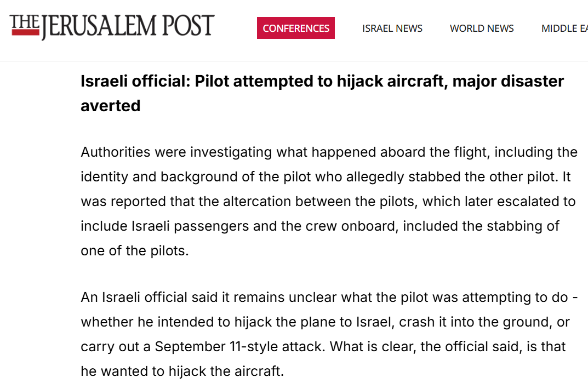Click 'An Israeli official said' paragraph start
588x383 pixels.
(x=149, y=297)
